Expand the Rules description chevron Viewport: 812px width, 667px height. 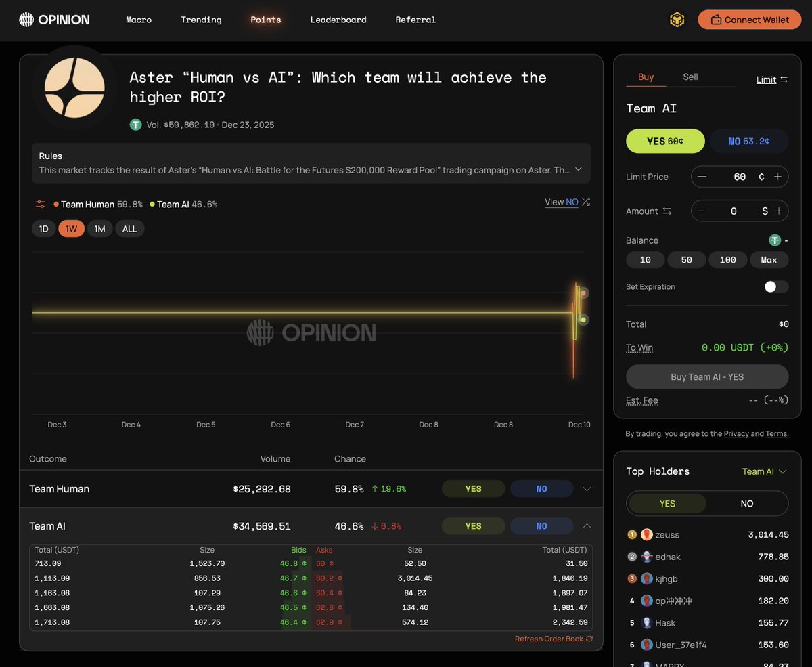[578, 169]
